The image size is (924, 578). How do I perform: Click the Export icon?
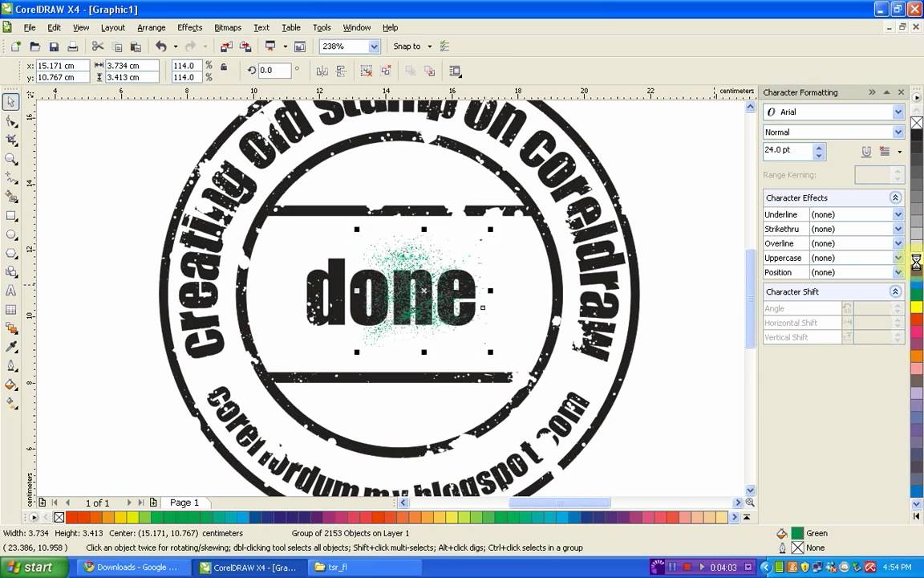[245, 46]
